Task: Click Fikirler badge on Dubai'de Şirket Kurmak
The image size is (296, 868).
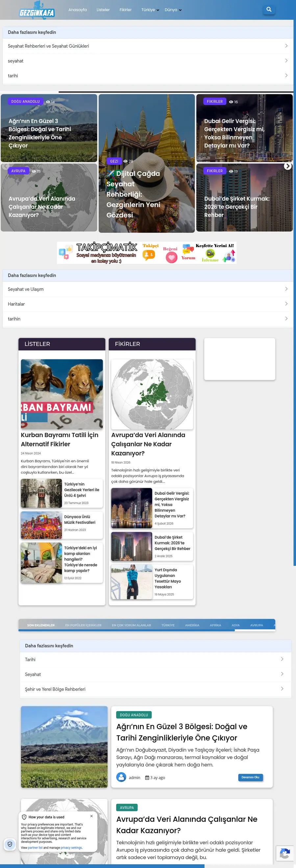Action: [x=214, y=171]
